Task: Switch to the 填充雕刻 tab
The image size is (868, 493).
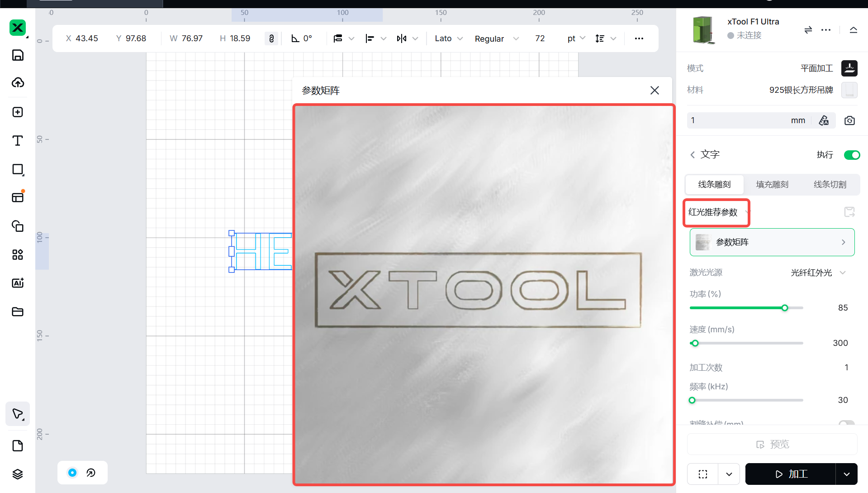Action: tap(772, 184)
